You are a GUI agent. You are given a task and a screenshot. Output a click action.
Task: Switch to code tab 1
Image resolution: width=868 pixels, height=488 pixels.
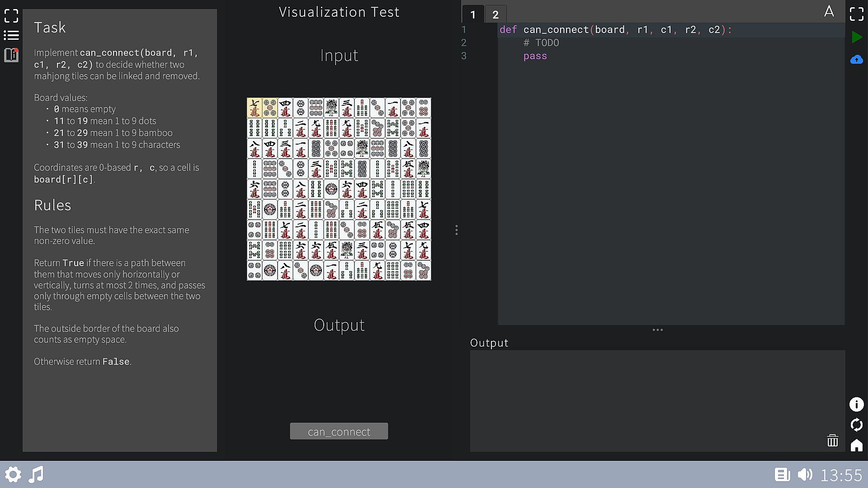(x=473, y=14)
